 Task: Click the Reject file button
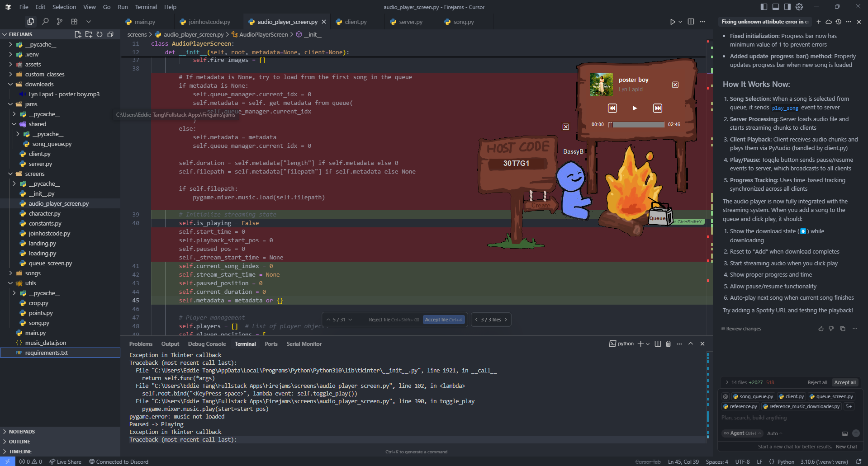[394, 320]
